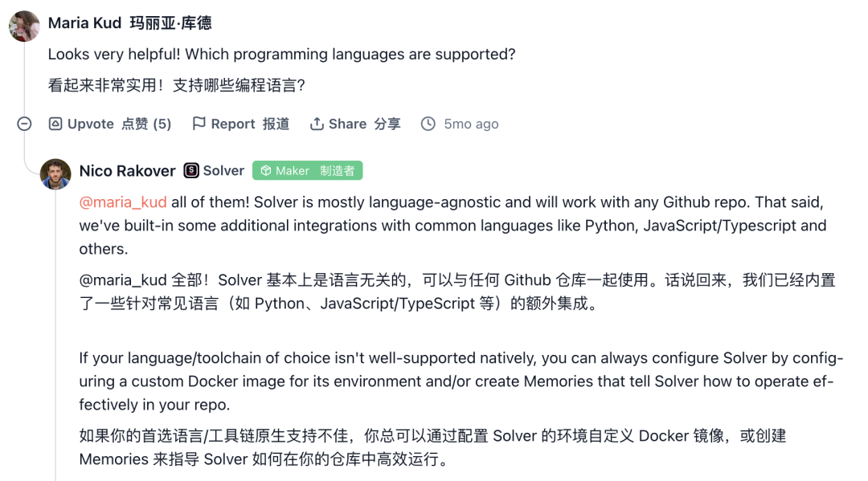Screen dimensions: 868x481
Task: Collapse the comment thread with minus circle
Action: coord(25,124)
